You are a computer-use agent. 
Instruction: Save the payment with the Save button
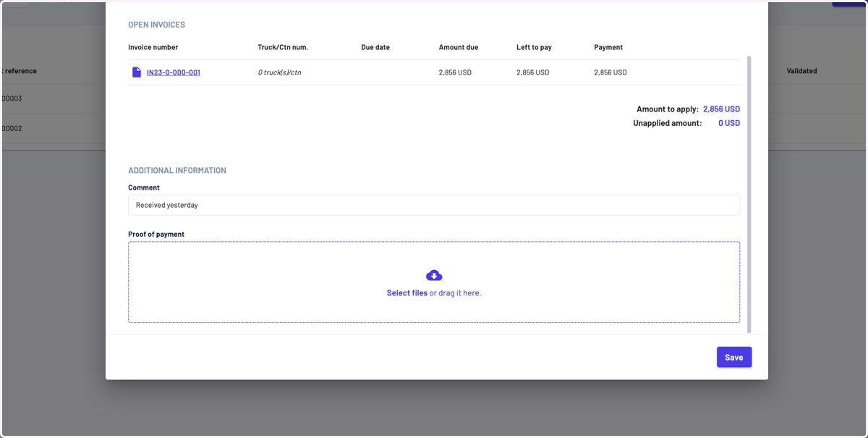(734, 357)
